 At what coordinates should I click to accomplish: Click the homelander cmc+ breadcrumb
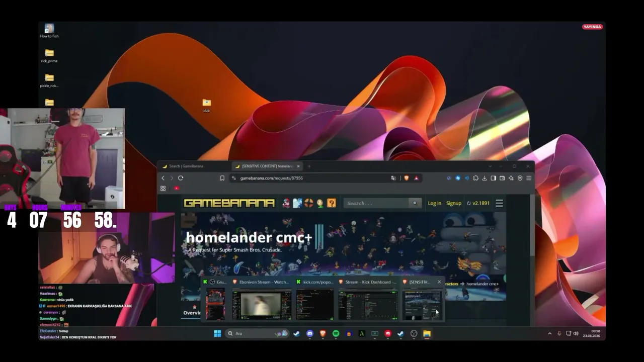[482, 284]
